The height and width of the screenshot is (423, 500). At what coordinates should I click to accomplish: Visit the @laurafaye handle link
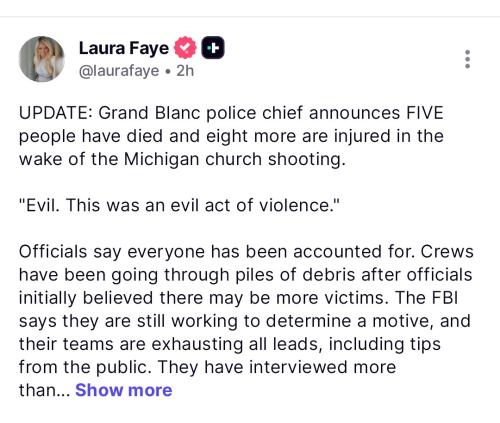[119, 71]
